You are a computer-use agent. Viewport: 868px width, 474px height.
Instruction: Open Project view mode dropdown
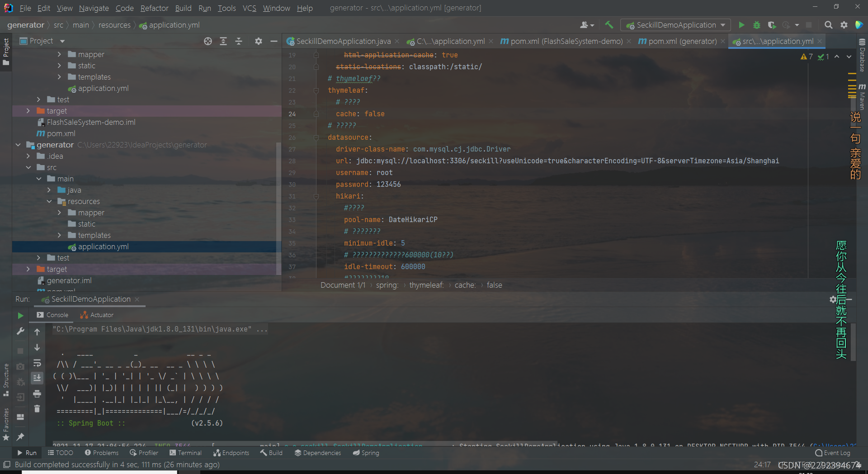point(42,41)
